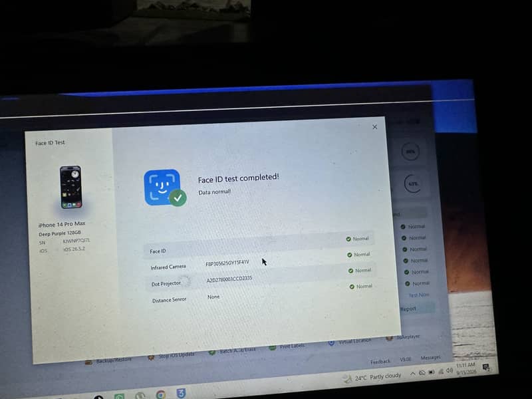
Task: Click the green check in the Dot Projector row
Action: [x=351, y=271]
